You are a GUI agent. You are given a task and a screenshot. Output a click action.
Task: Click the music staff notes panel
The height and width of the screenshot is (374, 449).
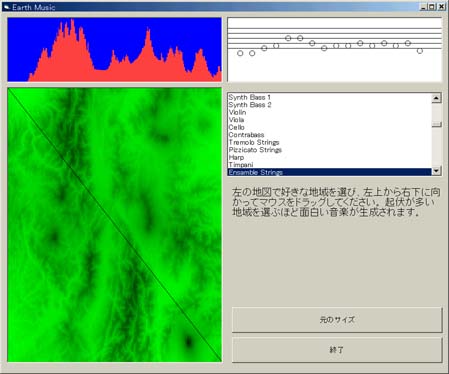(335, 50)
